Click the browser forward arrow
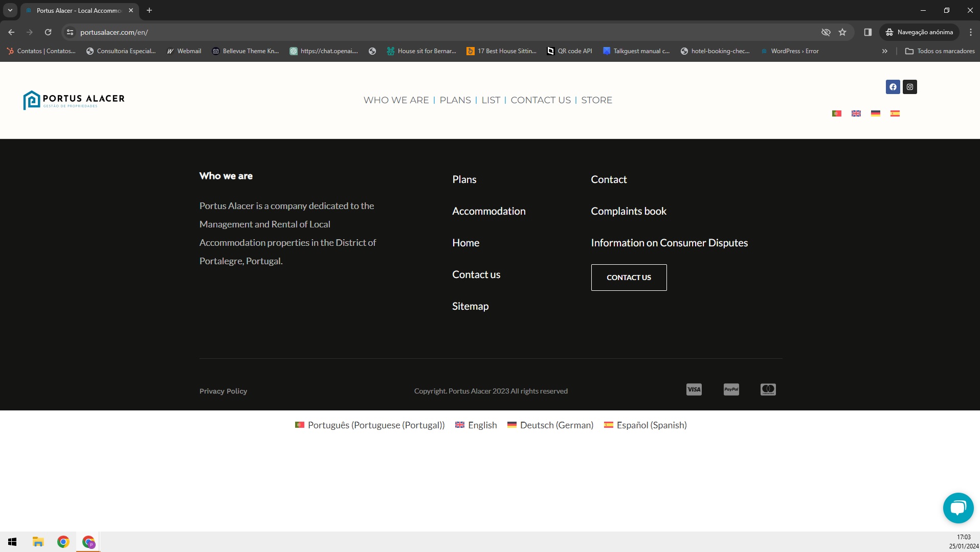This screenshot has width=980, height=552. tap(30, 32)
